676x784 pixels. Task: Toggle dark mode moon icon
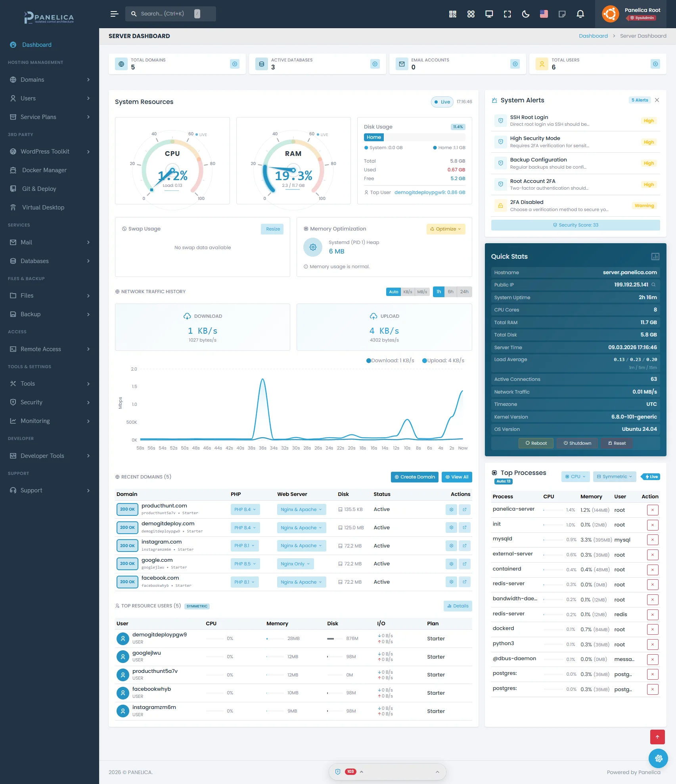pos(526,14)
